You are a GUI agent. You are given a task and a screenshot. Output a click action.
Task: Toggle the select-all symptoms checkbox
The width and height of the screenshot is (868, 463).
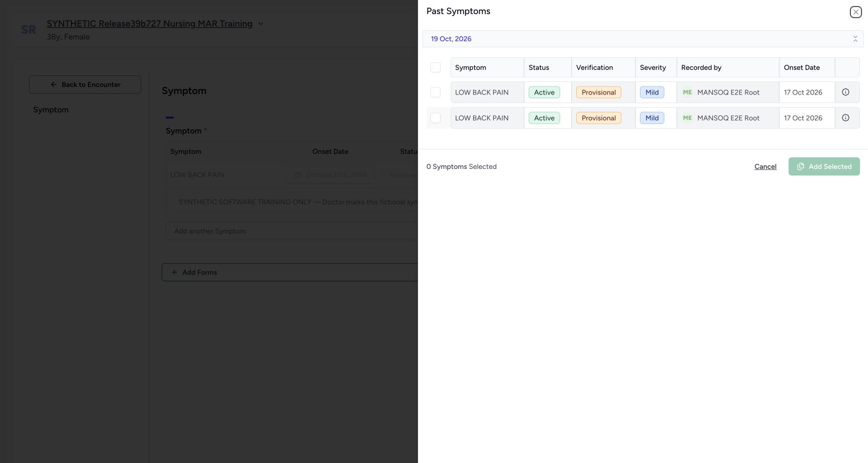(436, 67)
